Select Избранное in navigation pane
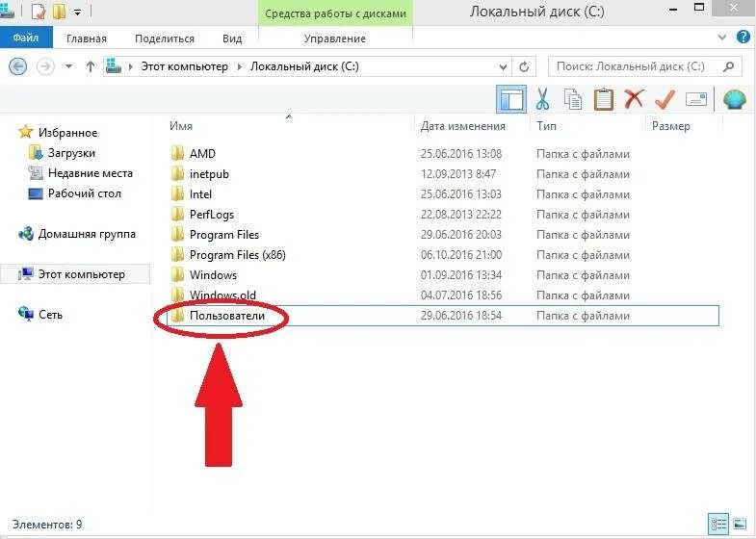The height and width of the screenshot is (539, 756). point(68,133)
